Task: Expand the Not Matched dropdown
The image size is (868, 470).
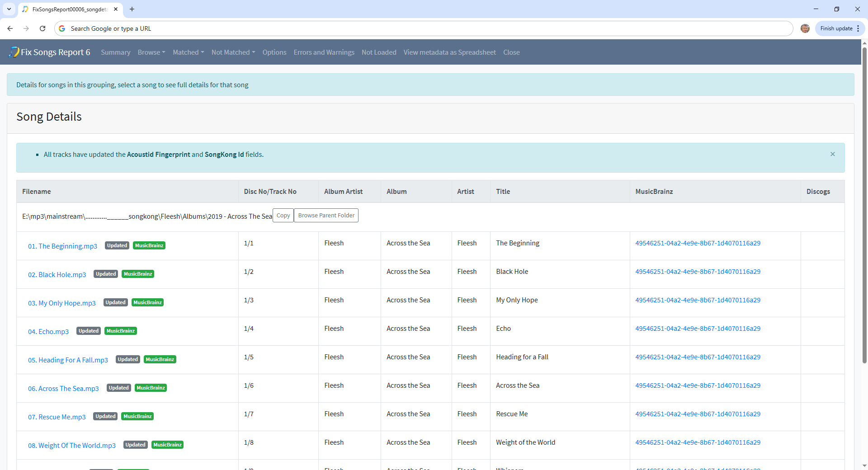Action: coord(233,52)
